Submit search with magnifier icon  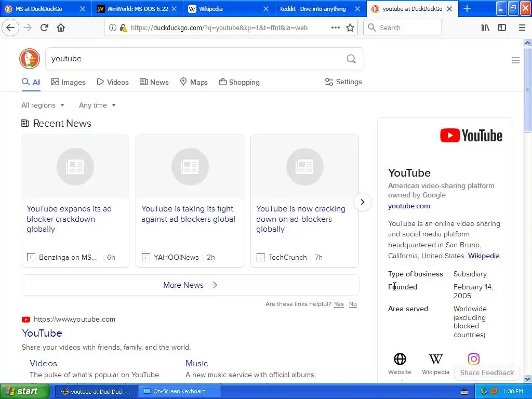coord(351,59)
